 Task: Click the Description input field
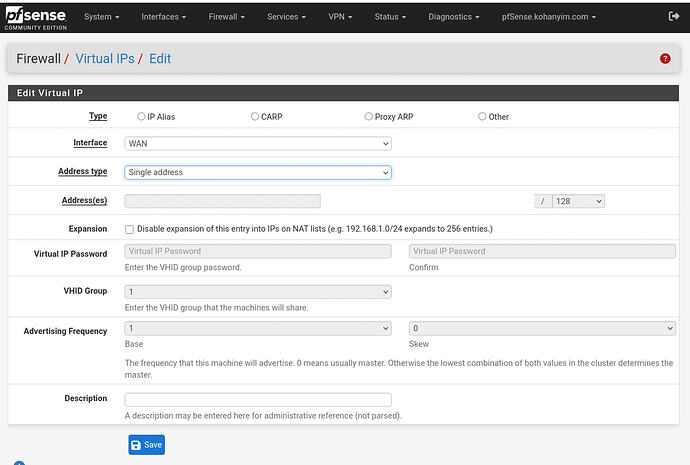(258, 399)
